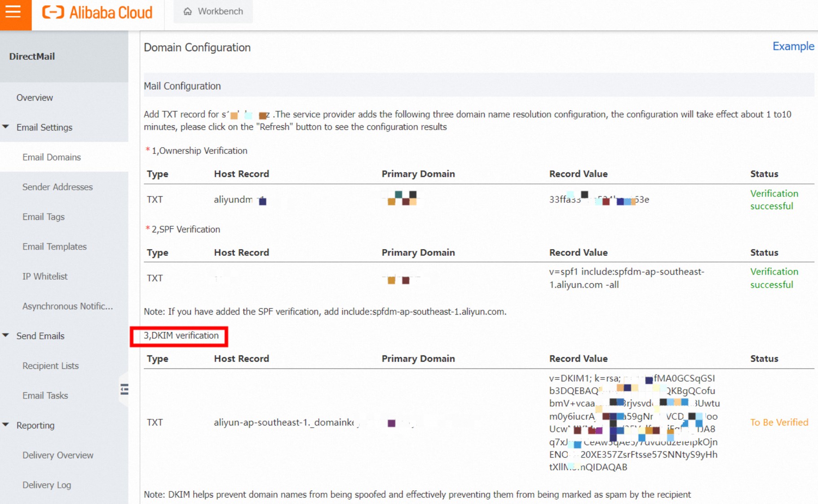Click the '2,SPF Verification' heading
Image resolution: width=818 pixels, height=504 pixels.
coord(186,229)
